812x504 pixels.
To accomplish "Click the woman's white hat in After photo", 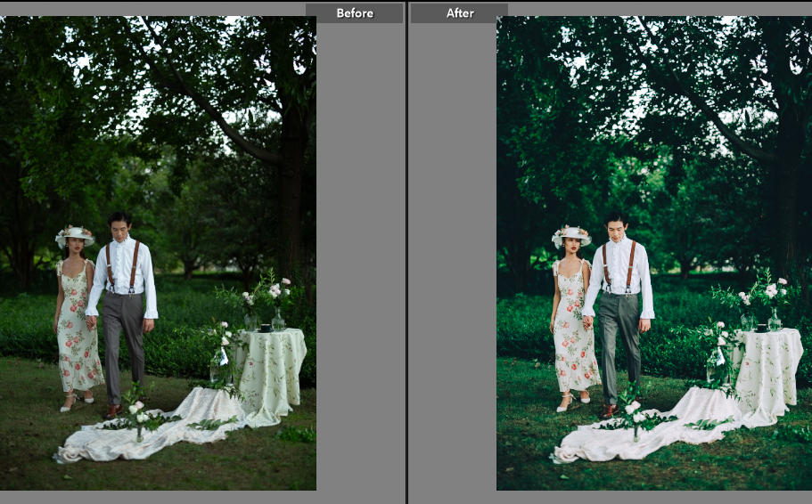I will (571, 236).
